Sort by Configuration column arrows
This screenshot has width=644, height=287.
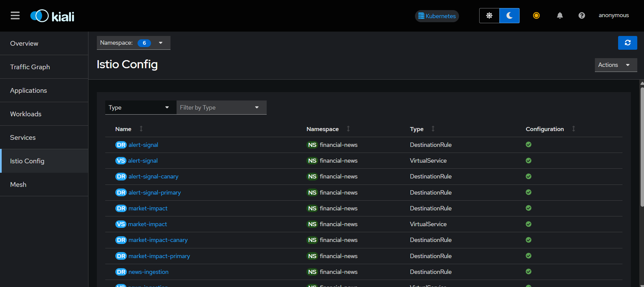(x=573, y=129)
